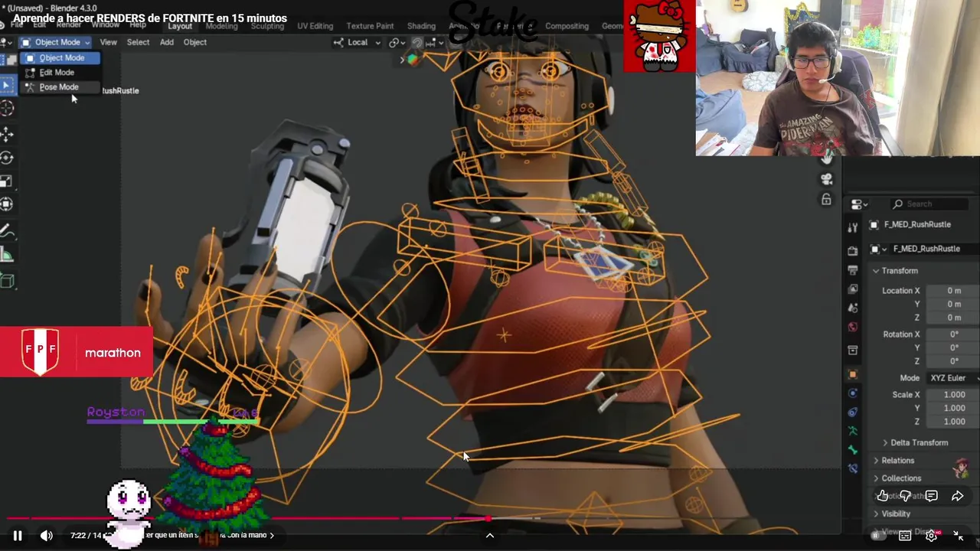Switch to the Shading workspace tab

(421, 26)
